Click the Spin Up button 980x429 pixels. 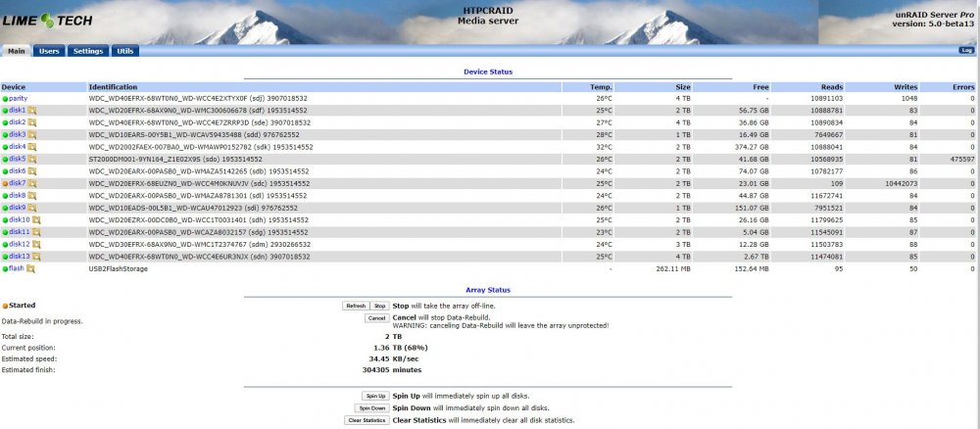point(375,396)
